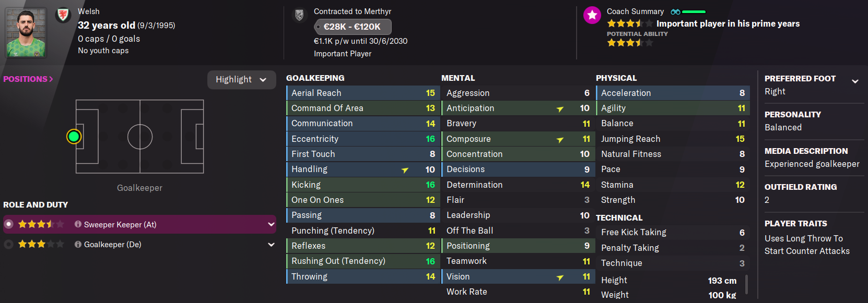This screenshot has height=303, width=868.
Task: Open the Goalkeeper role info icon
Action: (78, 244)
